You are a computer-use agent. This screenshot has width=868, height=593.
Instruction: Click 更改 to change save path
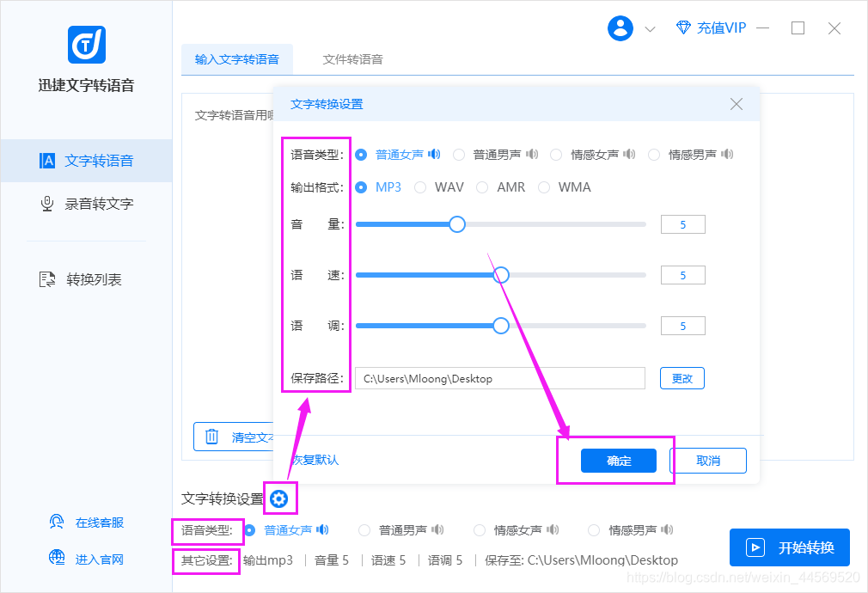coord(682,378)
